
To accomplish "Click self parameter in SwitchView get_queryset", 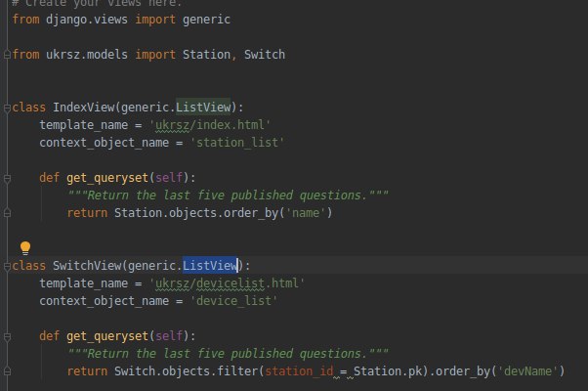I will 169,336.
